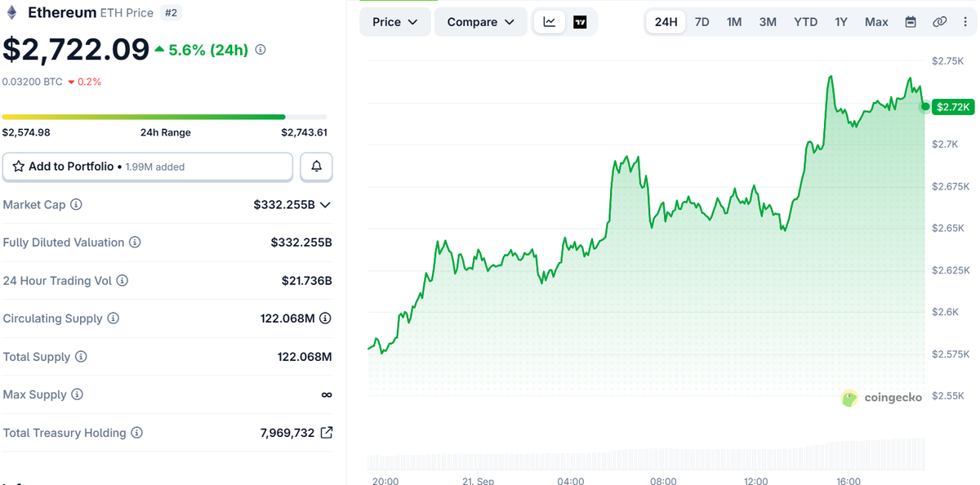
Task: Open Fully Diluted Valuation info icon
Action: pyautogui.click(x=136, y=242)
